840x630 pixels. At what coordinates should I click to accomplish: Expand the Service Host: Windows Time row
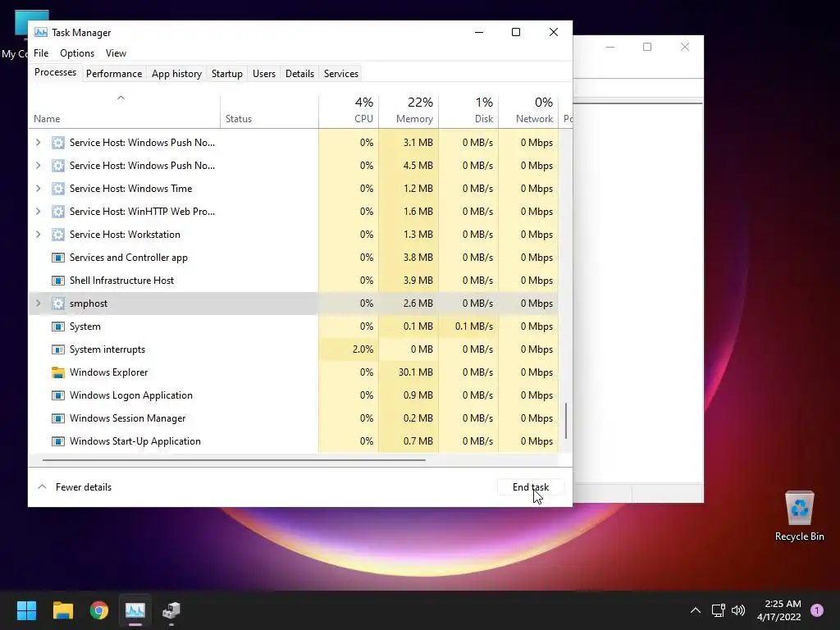click(38, 189)
